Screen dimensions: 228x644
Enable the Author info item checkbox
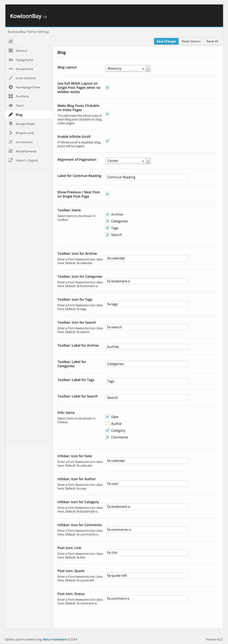click(x=107, y=423)
